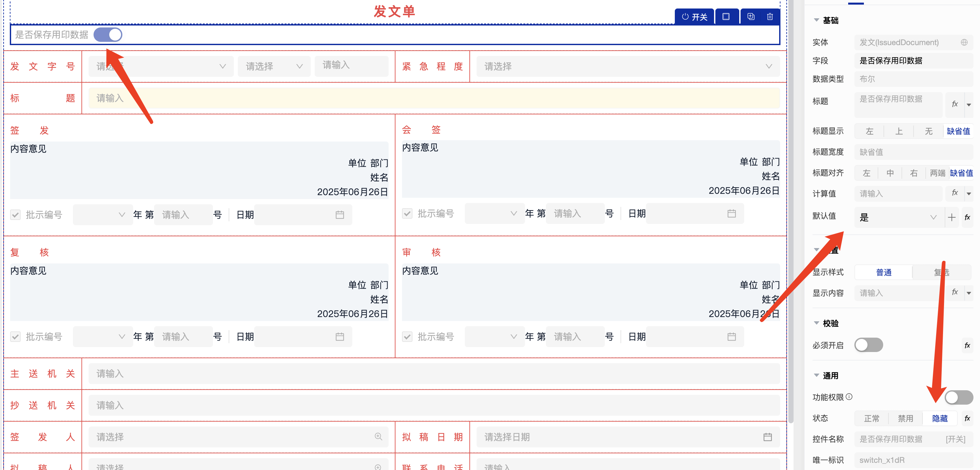Open fx formula editor for 默认值
Screen dimensions: 980x470
967,217
